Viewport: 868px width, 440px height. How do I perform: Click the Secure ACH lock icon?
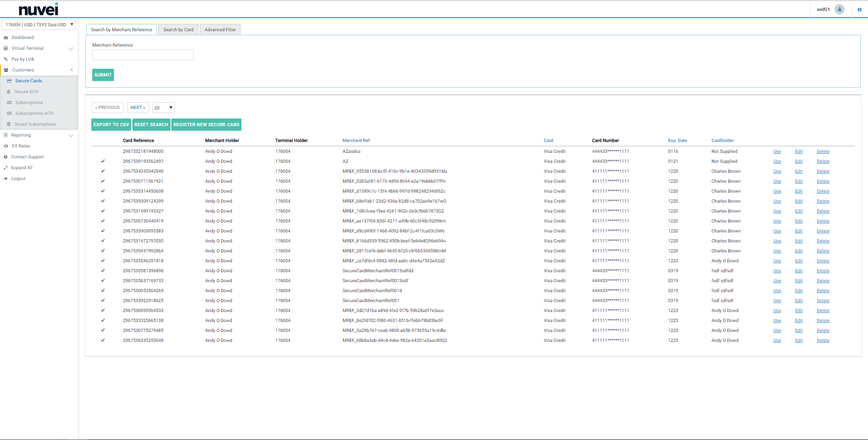click(9, 92)
